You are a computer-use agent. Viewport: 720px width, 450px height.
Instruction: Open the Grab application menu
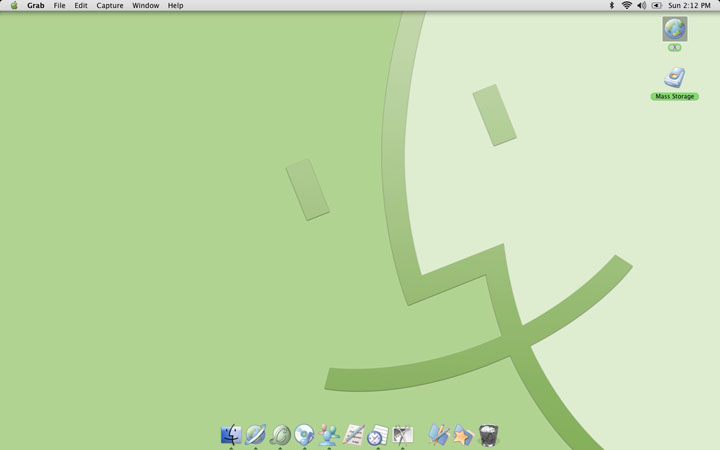point(35,6)
